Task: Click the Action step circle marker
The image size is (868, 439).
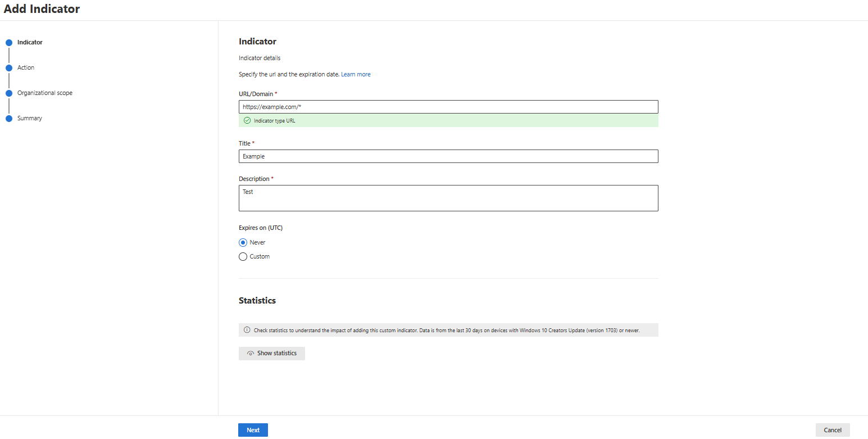Action: point(9,68)
